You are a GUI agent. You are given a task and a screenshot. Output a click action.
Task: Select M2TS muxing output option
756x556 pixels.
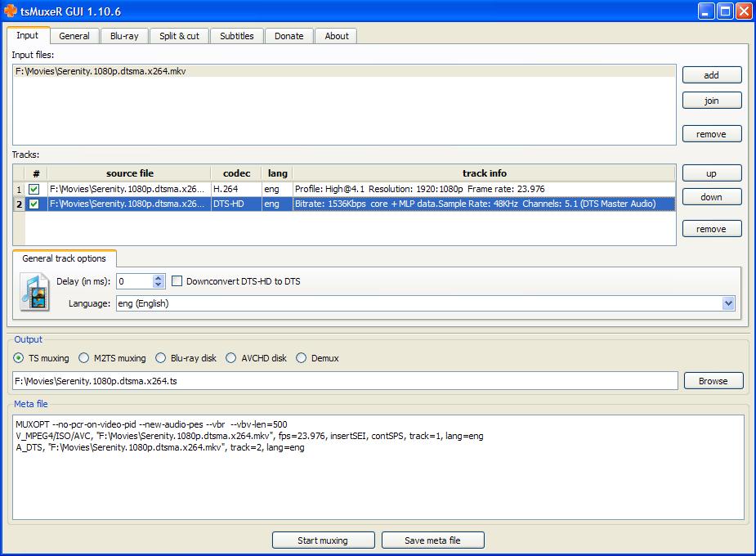(x=84, y=358)
